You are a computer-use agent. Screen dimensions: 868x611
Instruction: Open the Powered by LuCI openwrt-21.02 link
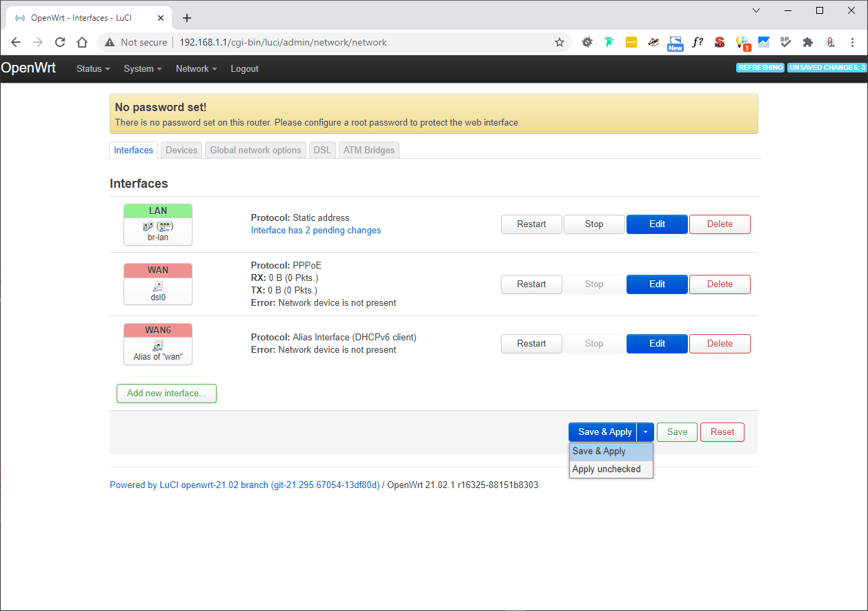245,485
